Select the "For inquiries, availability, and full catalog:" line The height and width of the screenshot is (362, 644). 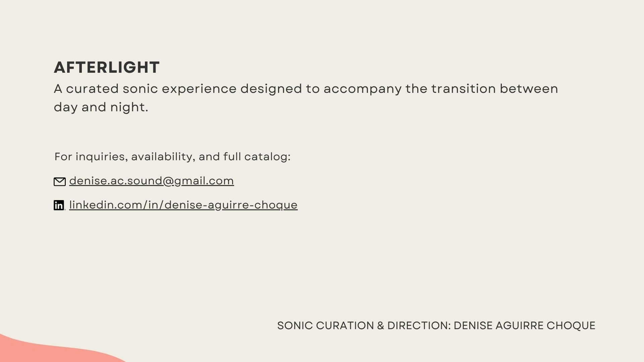pos(172,157)
